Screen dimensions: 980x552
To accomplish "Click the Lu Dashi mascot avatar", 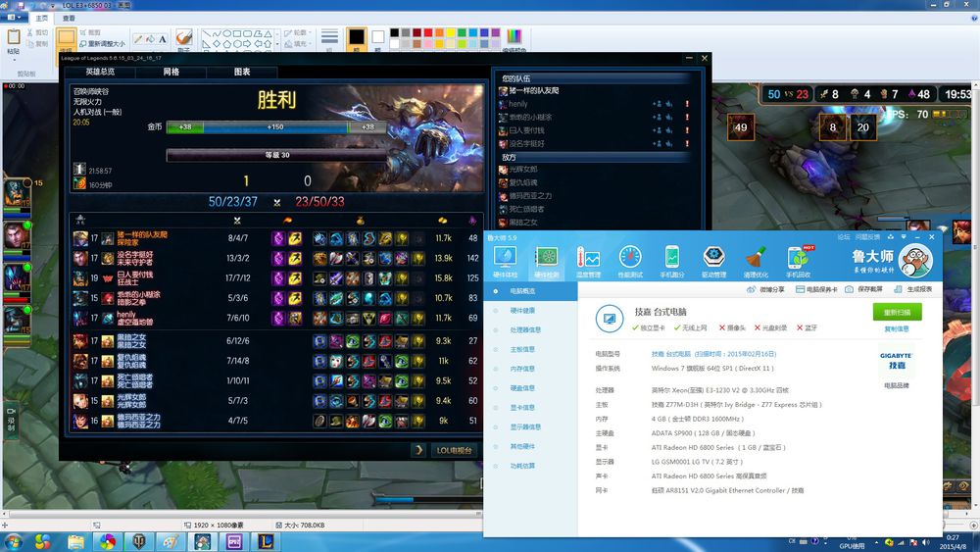I will 915,261.
